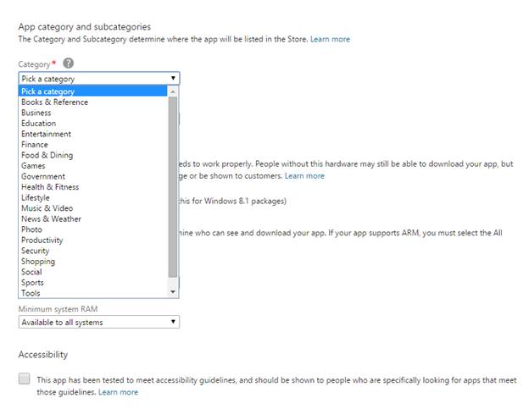Collapse the Category dropdown arrow
Screen dimensions: 529x420
click(173, 79)
